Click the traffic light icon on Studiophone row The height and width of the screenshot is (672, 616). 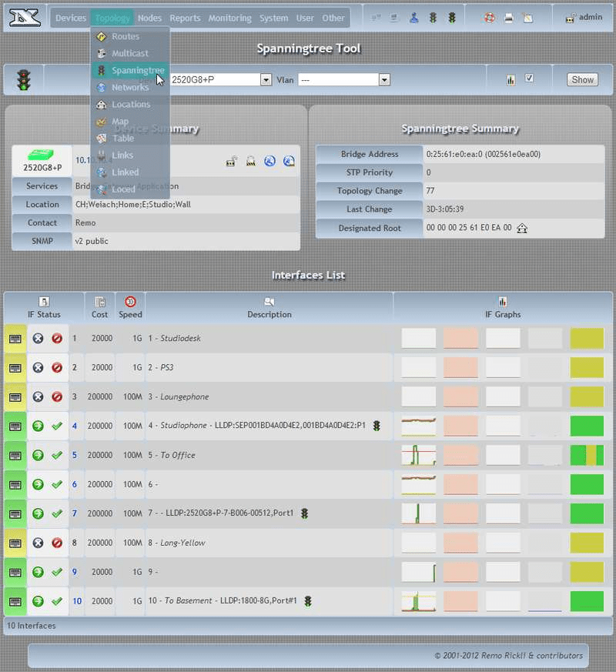[x=377, y=426]
